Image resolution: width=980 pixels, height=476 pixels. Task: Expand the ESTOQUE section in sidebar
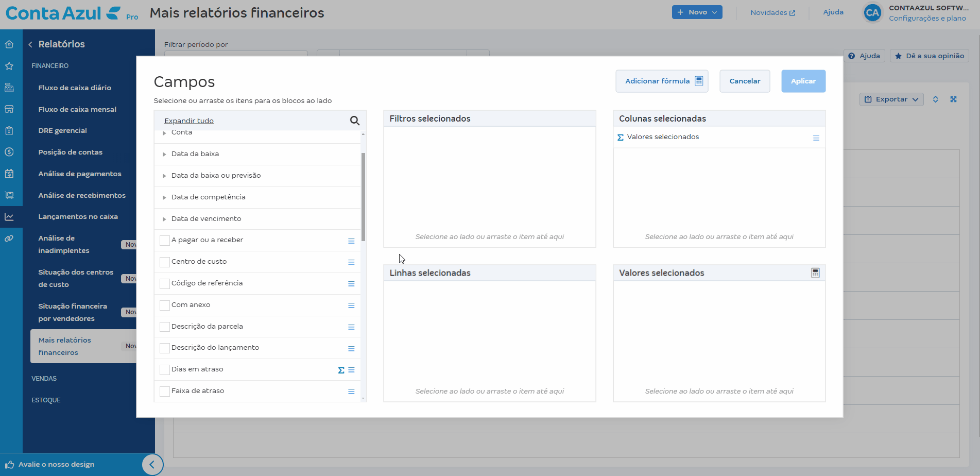click(x=46, y=400)
